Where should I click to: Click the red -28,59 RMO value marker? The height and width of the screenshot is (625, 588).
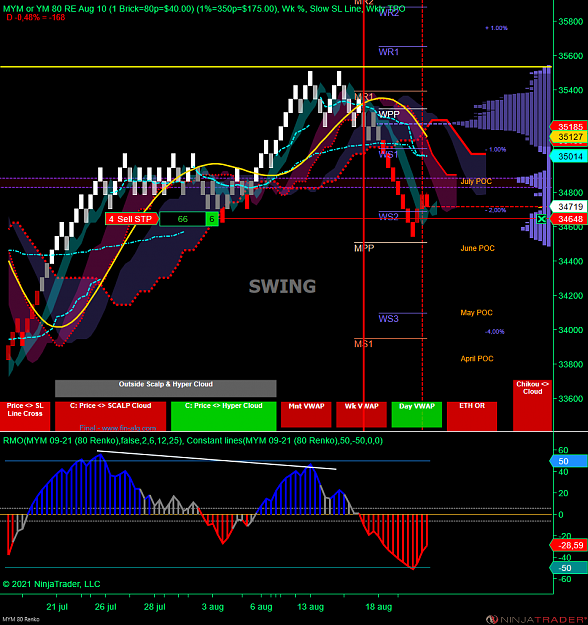[x=569, y=545]
